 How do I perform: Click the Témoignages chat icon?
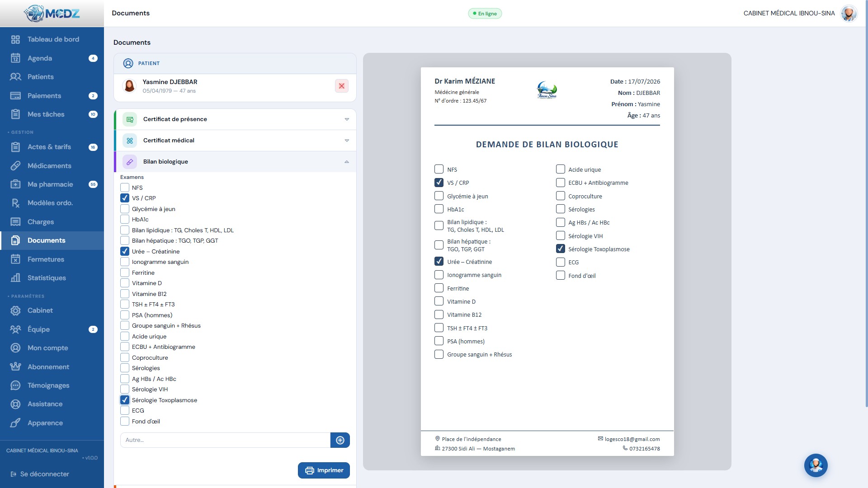click(x=15, y=385)
